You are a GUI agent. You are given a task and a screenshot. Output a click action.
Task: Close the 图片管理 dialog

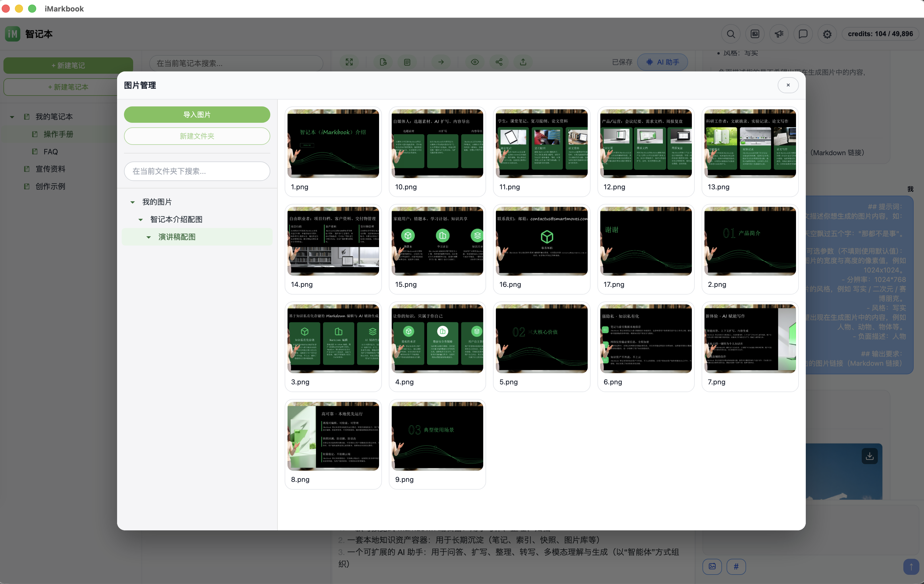click(x=788, y=85)
